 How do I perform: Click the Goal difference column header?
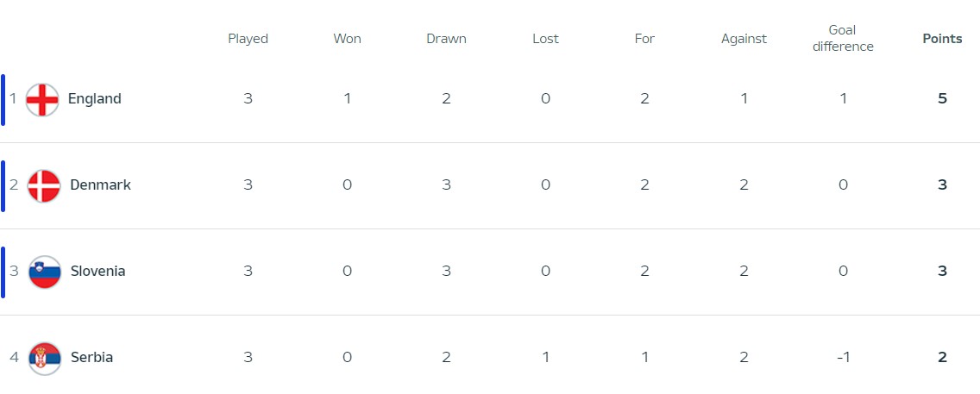click(843, 39)
